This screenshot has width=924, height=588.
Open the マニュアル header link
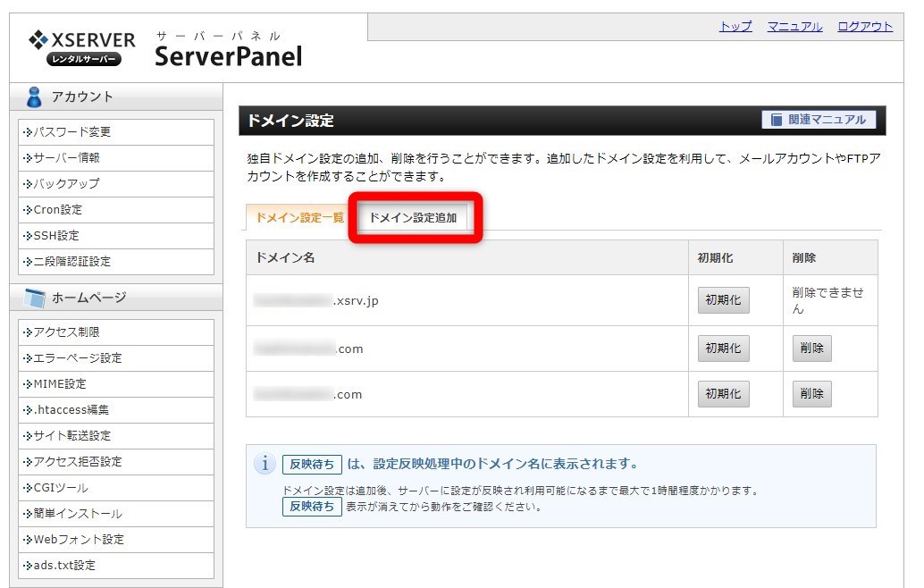pos(794,27)
